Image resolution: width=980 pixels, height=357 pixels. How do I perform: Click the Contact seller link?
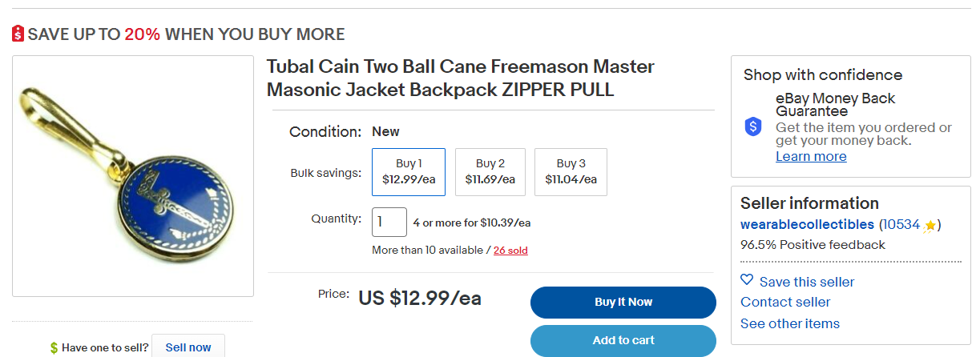[785, 302]
